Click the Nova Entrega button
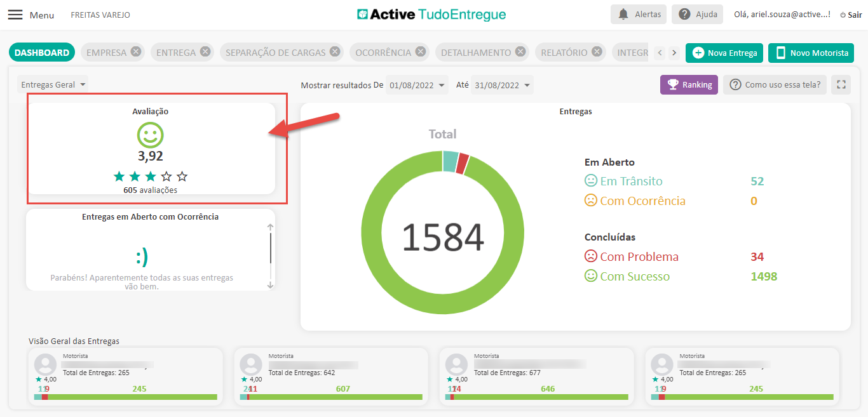 [x=724, y=53]
